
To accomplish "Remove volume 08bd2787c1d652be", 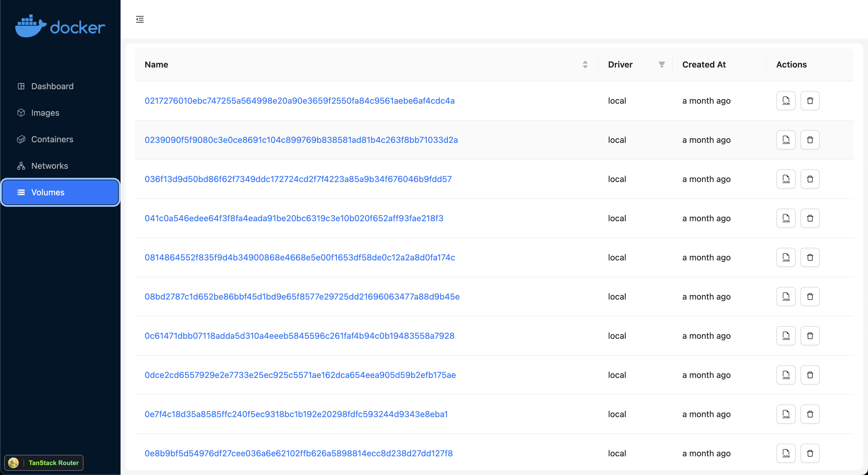I will point(810,297).
